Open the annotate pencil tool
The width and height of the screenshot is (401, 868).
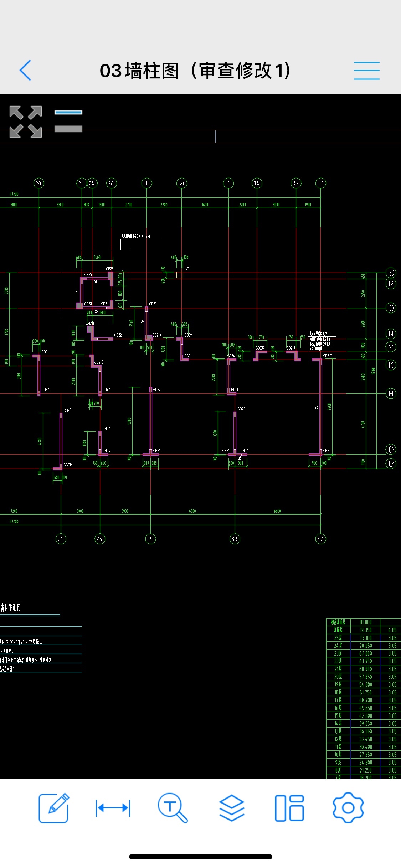pyautogui.click(x=54, y=808)
